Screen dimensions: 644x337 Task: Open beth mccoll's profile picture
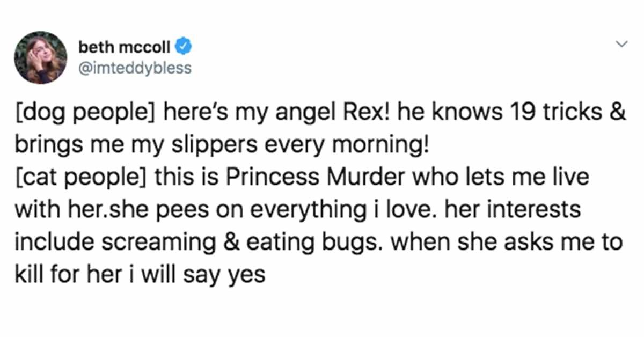pyautogui.click(x=40, y=57)
